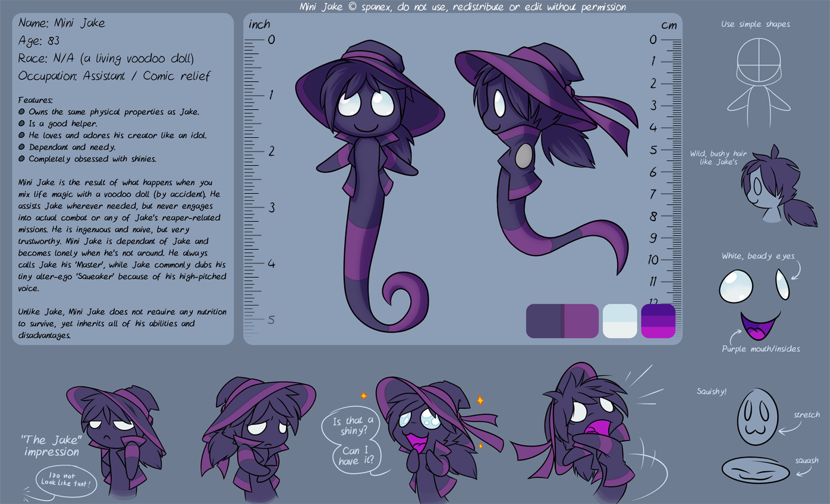The width and height of the screenshot is (830, 504).
Task: Select the "Race: N/A (a living voodoo doll)" line
Action: point(106,59)
